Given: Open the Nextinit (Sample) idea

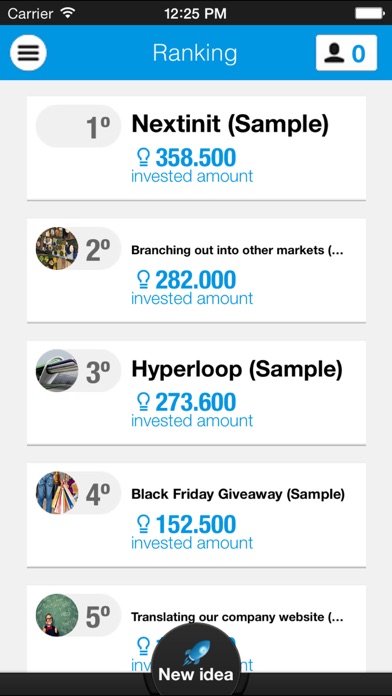Looking at the screenshot, I should click(196, 148).
